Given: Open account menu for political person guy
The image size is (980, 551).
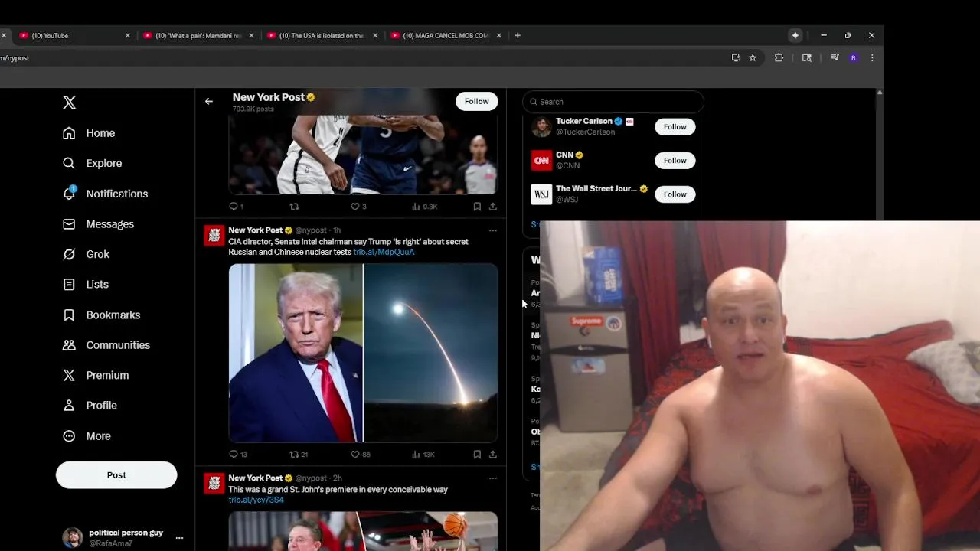Looking at the screenshot, I should point(179,538).
